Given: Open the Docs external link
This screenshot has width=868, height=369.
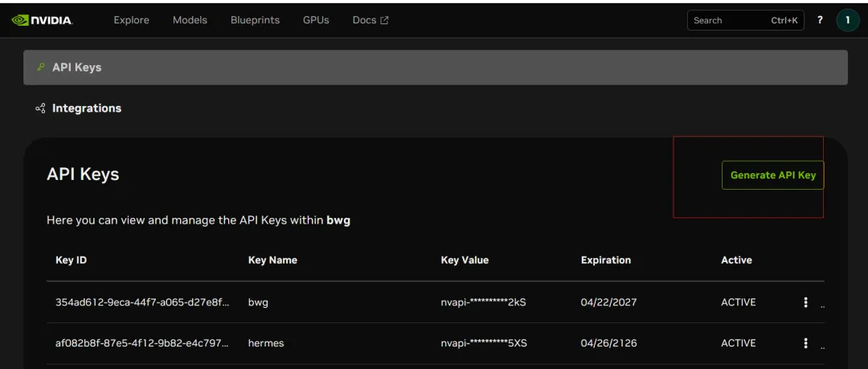Looking at the screenshot, I should coord(371,20).
